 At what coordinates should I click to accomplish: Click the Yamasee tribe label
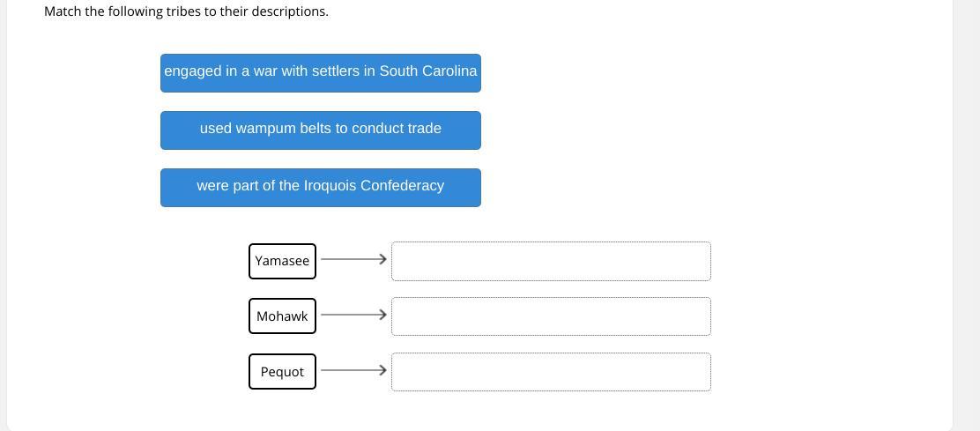(282, 261)
